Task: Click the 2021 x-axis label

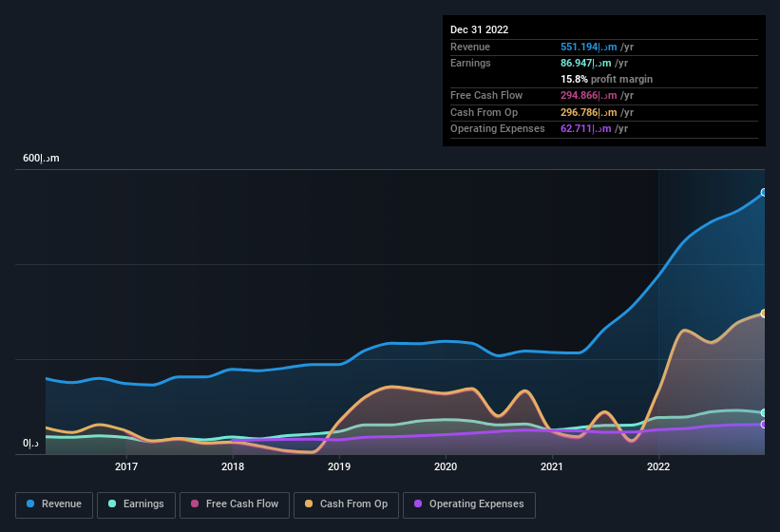Action: (x=552, y=466)
